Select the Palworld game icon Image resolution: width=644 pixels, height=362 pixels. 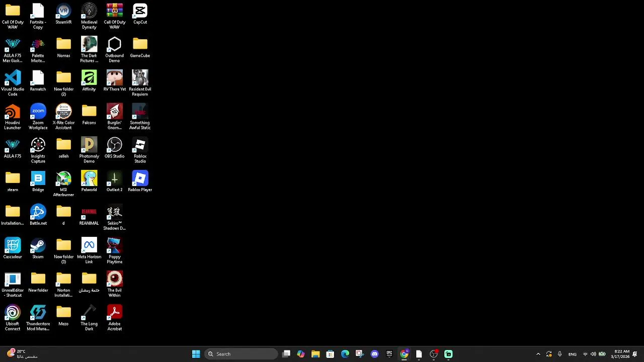[89, 182]
